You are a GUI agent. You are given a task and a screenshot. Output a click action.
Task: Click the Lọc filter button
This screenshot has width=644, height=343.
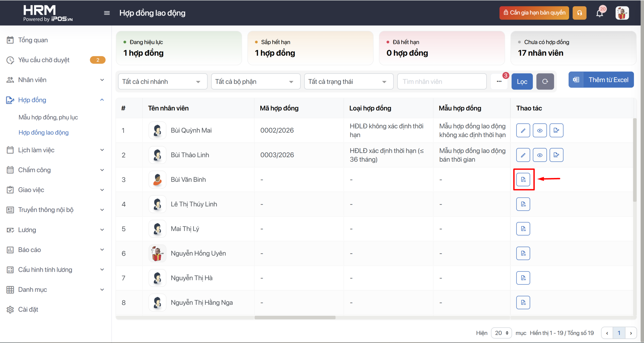(x=522, y=81)
